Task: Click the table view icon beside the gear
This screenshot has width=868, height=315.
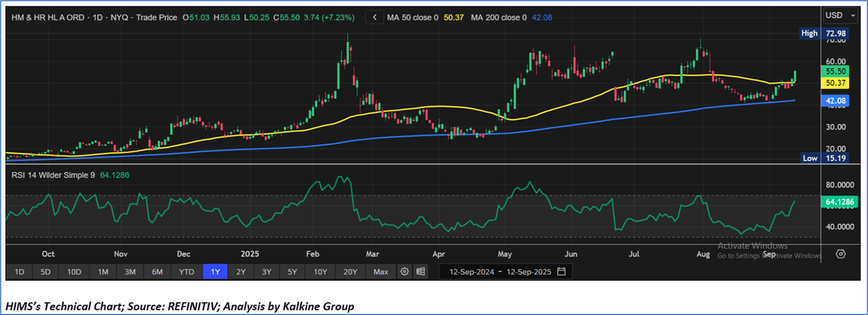Action: (x=421, y=272)
